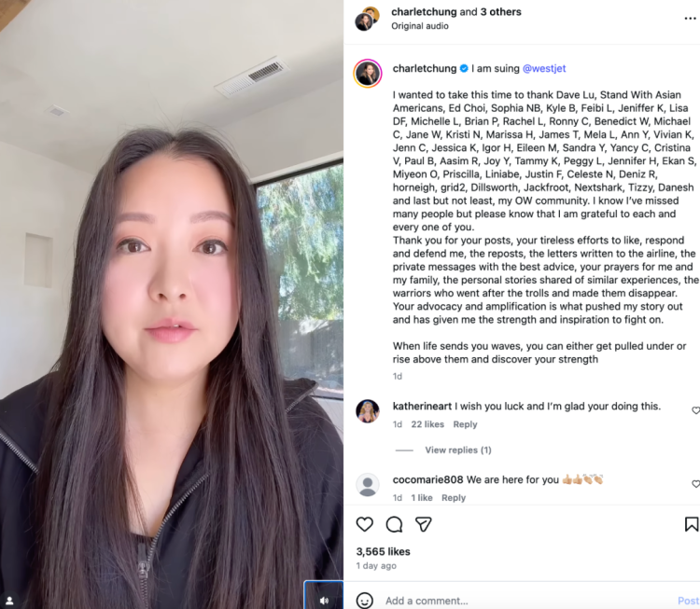Share post with paper plane icon
The width and height of the screenshot is (700, 609).
point(423,524)
